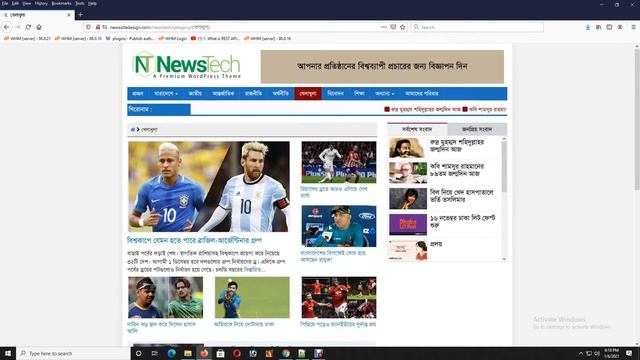Viewport: 640px width, 360px height.
Task: Open Chrome icon on taskbar
Action: pos(286,353)
